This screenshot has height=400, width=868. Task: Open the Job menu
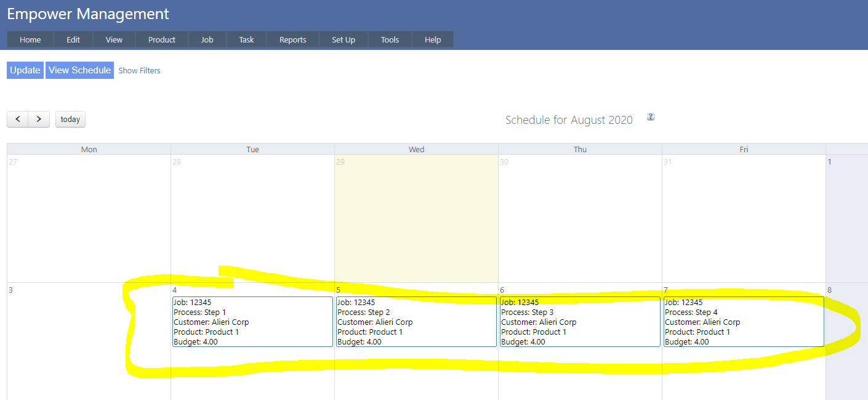pyautogui.click(x=207, y=39)
